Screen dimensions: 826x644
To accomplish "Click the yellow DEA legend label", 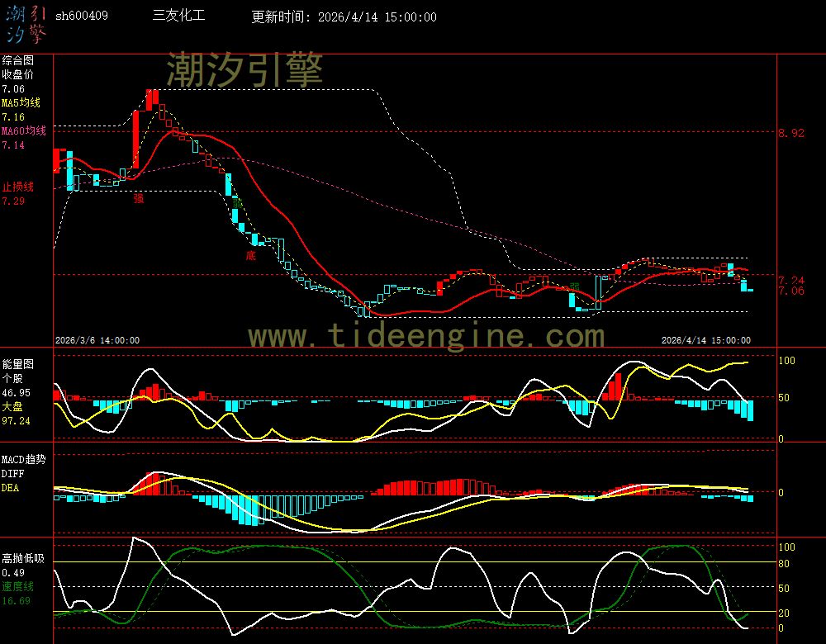I will point(10,488).
